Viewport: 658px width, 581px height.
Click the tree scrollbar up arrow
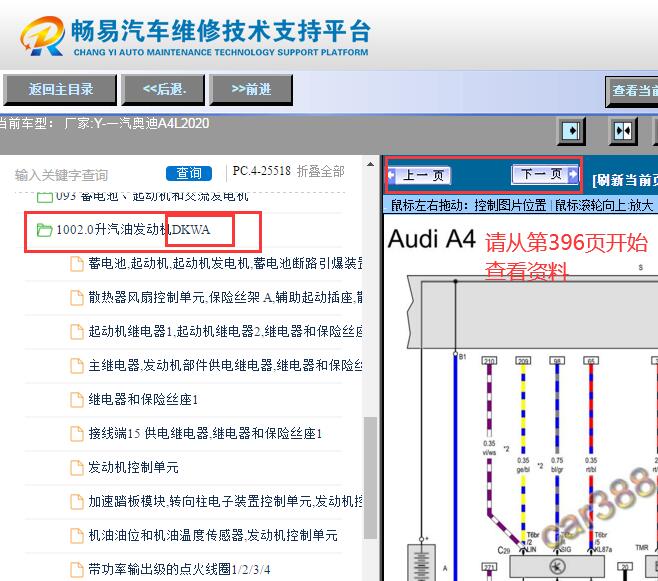click(370, 164)
